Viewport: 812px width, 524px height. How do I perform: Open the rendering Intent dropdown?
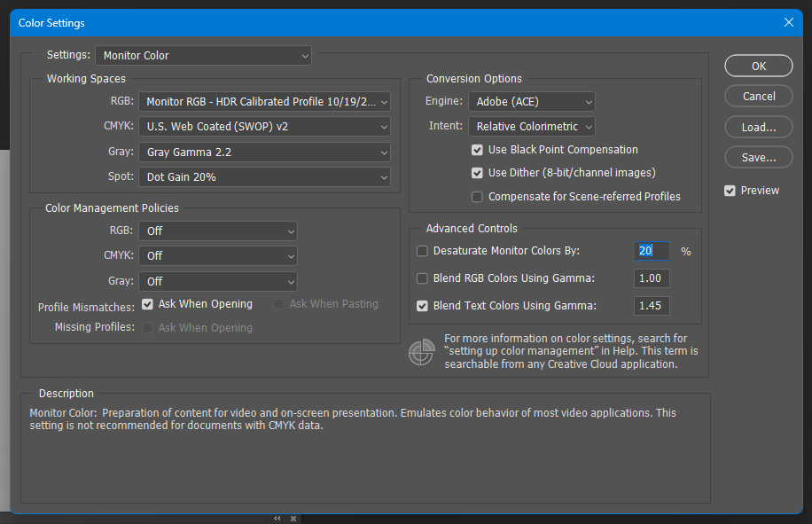coord(531,126)
